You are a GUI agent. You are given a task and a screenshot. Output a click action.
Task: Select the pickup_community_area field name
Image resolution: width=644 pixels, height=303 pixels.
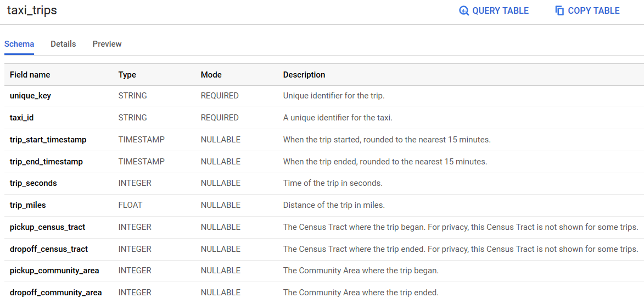tap(54, 271)
